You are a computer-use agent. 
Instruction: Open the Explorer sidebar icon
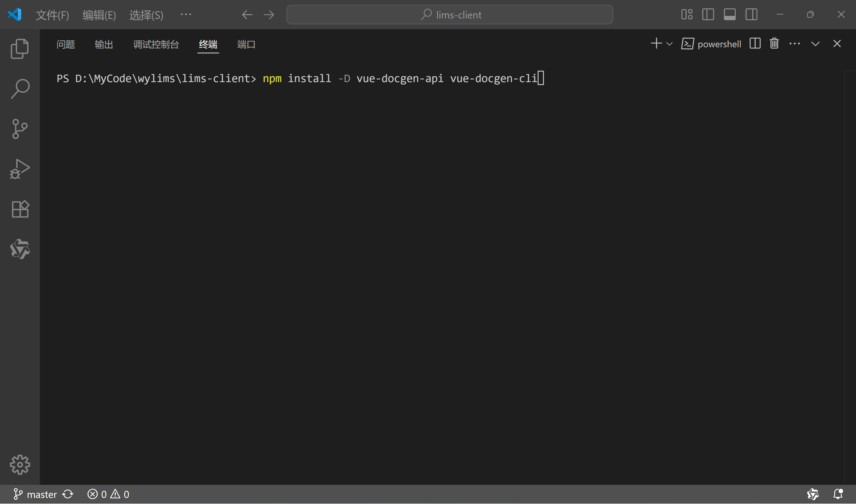[19, 48]
